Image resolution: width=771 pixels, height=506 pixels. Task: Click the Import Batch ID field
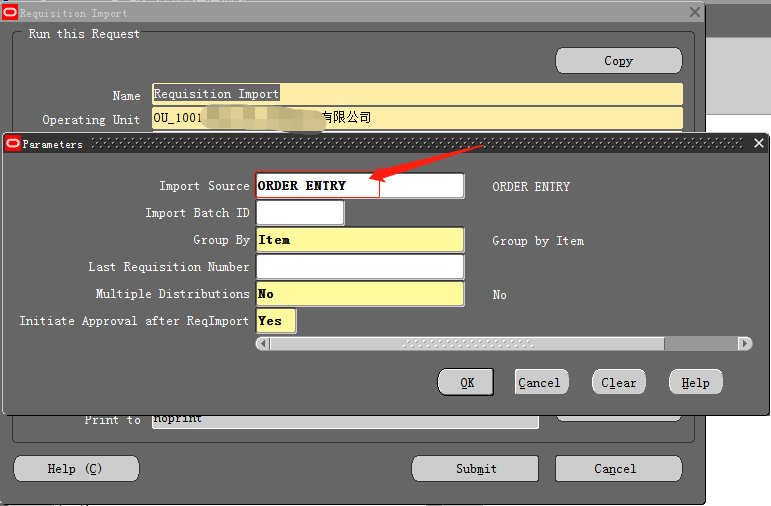pyautogui.click(x=300, y=213)
